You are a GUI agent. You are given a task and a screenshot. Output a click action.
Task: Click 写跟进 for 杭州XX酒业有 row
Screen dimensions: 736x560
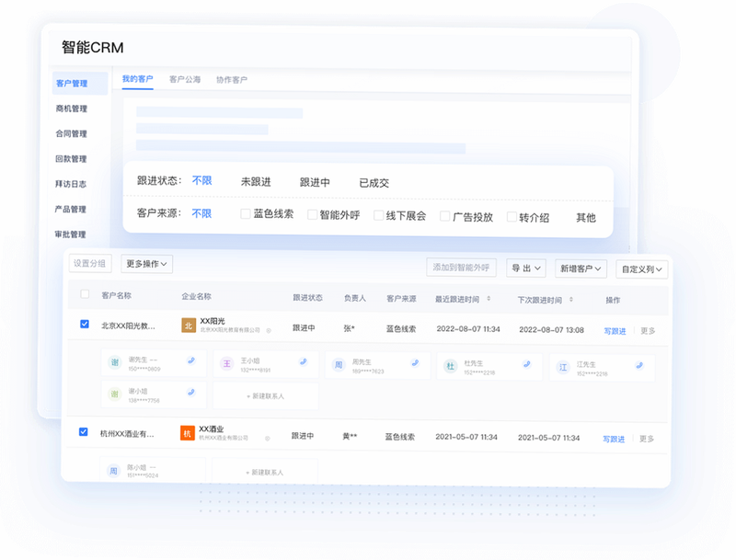[x=614, y=439]
